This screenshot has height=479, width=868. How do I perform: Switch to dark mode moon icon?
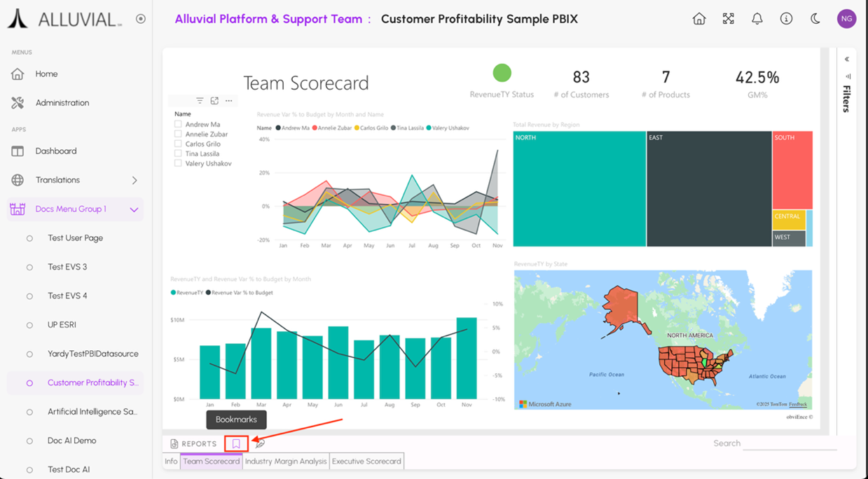point(815,19)
